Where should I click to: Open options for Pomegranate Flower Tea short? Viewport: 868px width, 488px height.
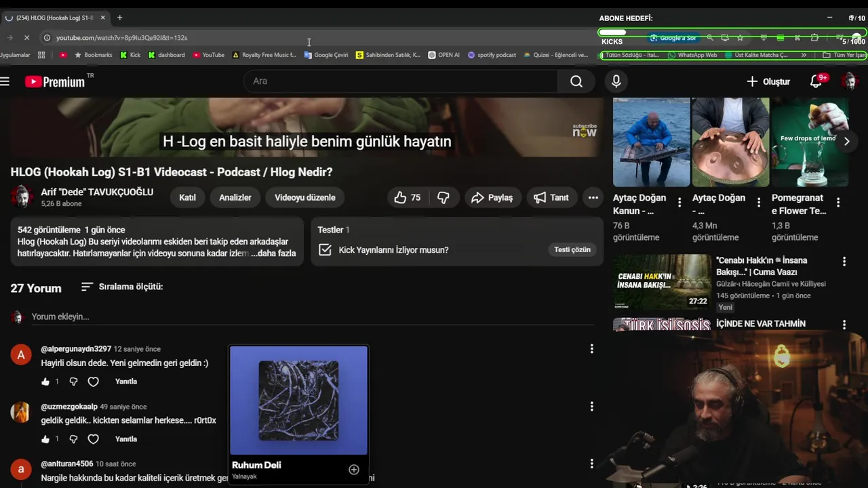(x=838, y=203)
